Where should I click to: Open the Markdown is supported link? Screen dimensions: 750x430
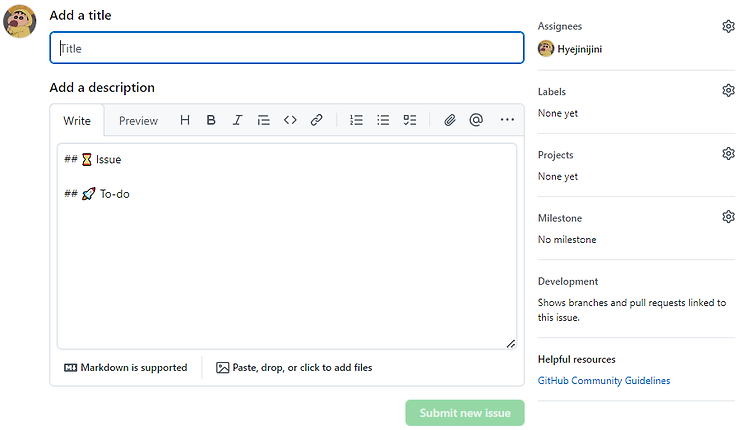125,367
